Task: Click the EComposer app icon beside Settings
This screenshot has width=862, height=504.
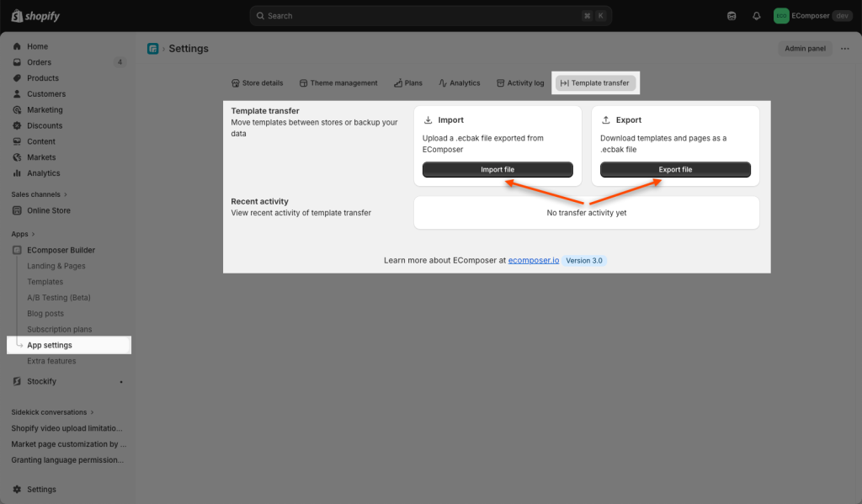Action: [152, 49]
